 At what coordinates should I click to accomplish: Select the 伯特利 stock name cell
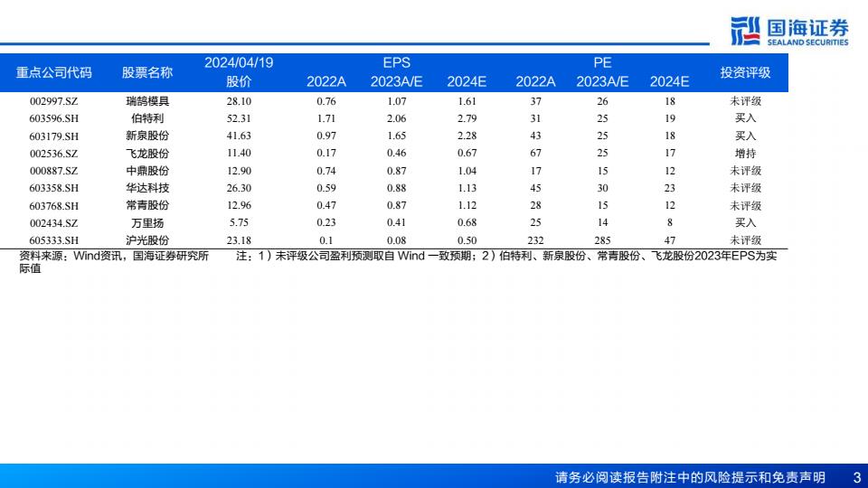[x=147, y=118]
